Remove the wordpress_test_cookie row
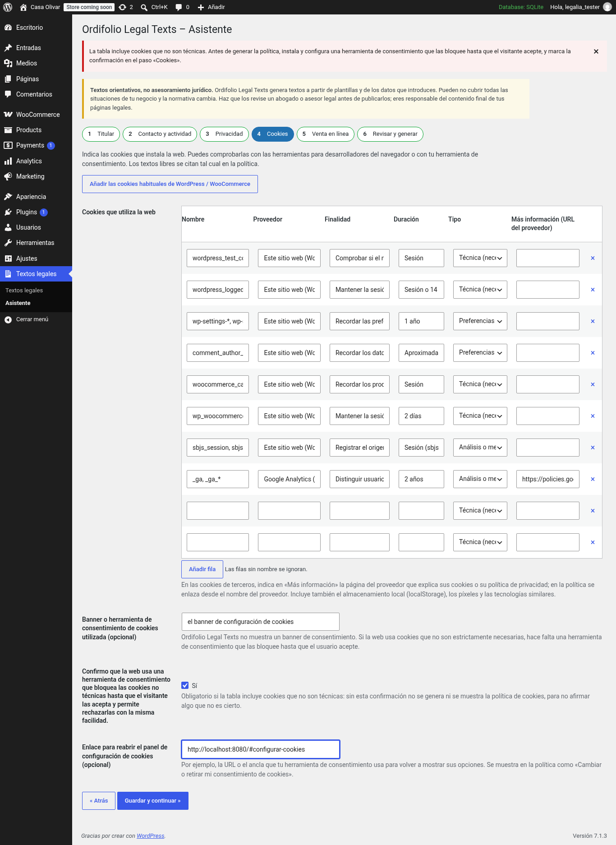 (x=593, y=258)
